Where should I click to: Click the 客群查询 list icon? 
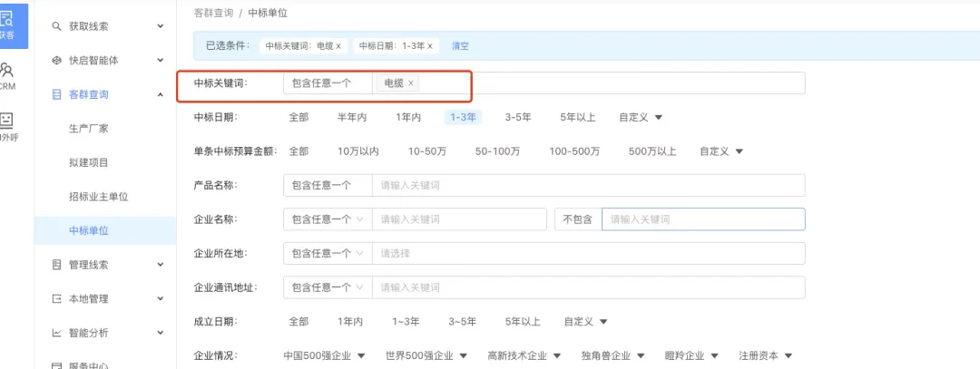click(56, 94)
